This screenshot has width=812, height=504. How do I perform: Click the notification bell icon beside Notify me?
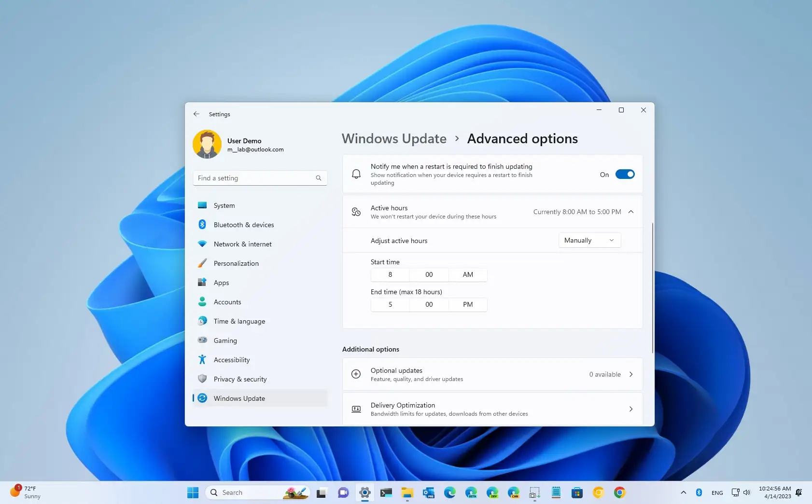(356, 174)
